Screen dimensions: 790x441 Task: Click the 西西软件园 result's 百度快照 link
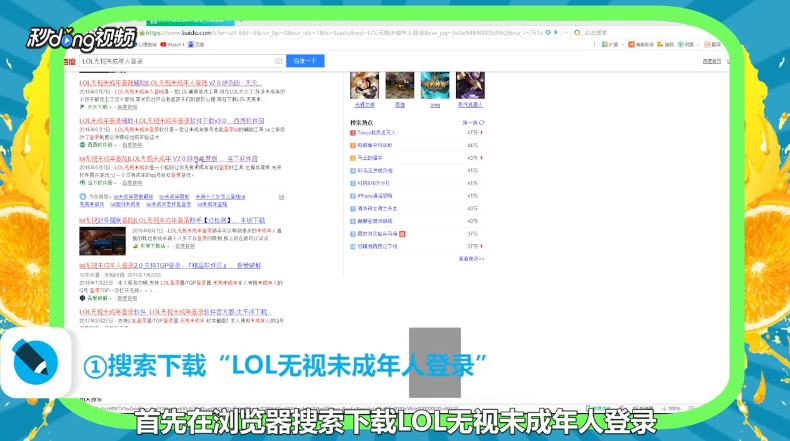(x=132, y=145)
